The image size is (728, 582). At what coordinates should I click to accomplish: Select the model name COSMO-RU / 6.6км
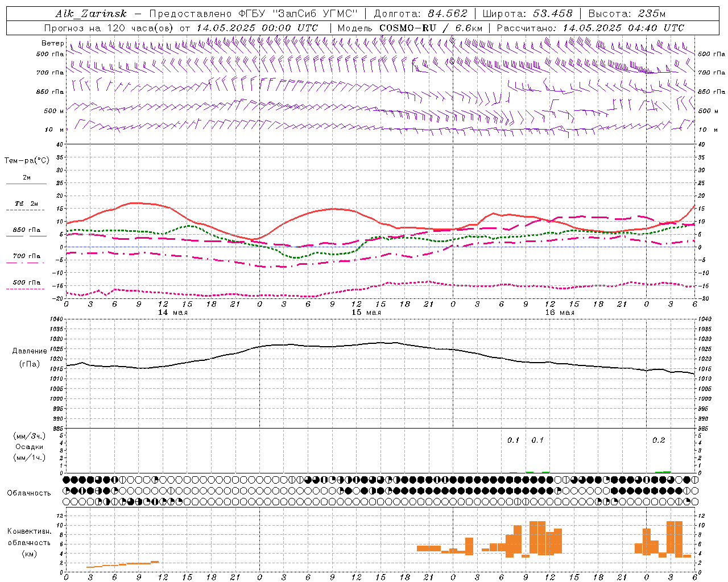tap(431, 28)
